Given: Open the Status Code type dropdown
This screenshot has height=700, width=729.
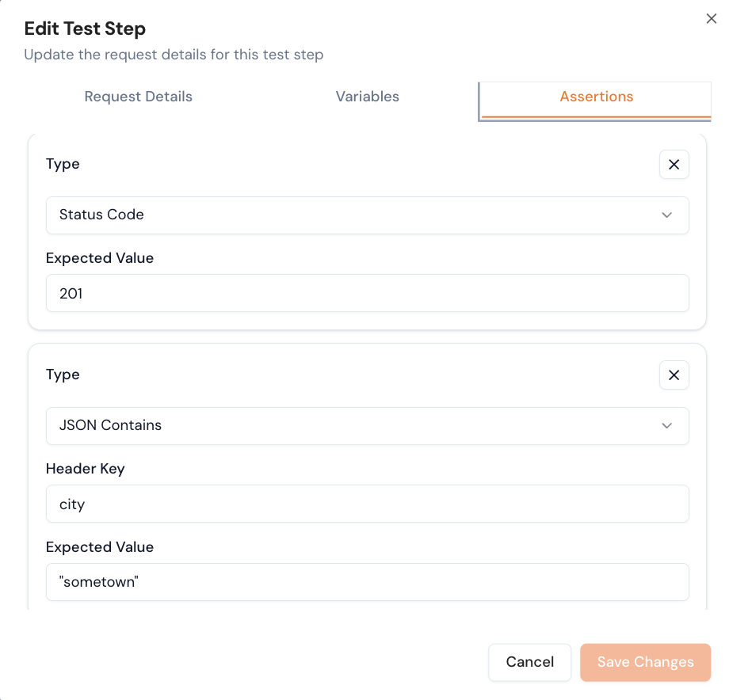Looking at the screenshot, I should 367,215.
